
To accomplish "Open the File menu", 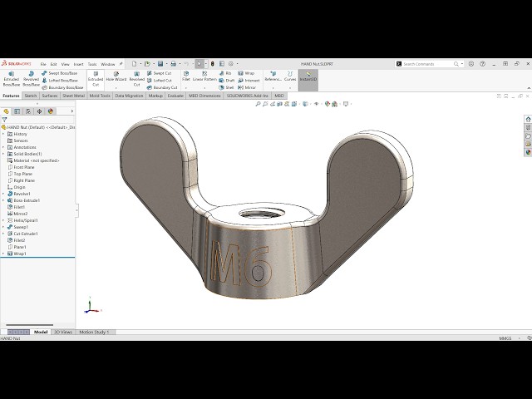I will pos(43,64).
